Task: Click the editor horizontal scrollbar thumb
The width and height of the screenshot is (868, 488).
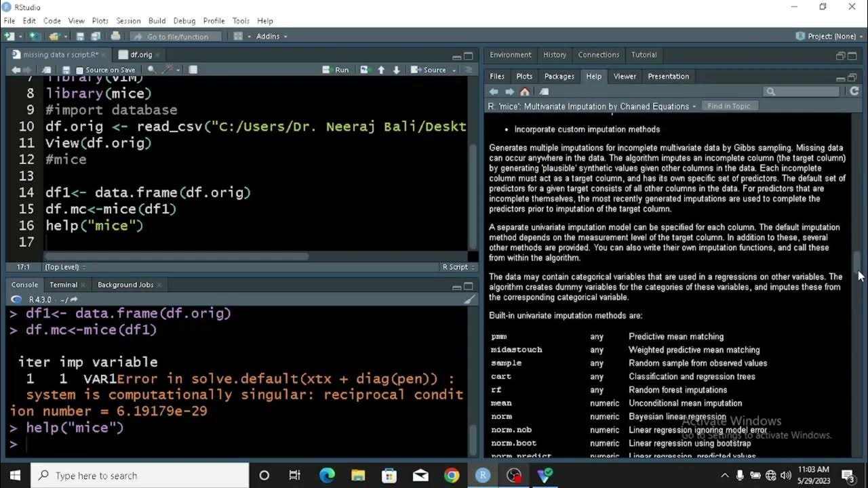Action: pyautogui.click(x=176, y=256)
